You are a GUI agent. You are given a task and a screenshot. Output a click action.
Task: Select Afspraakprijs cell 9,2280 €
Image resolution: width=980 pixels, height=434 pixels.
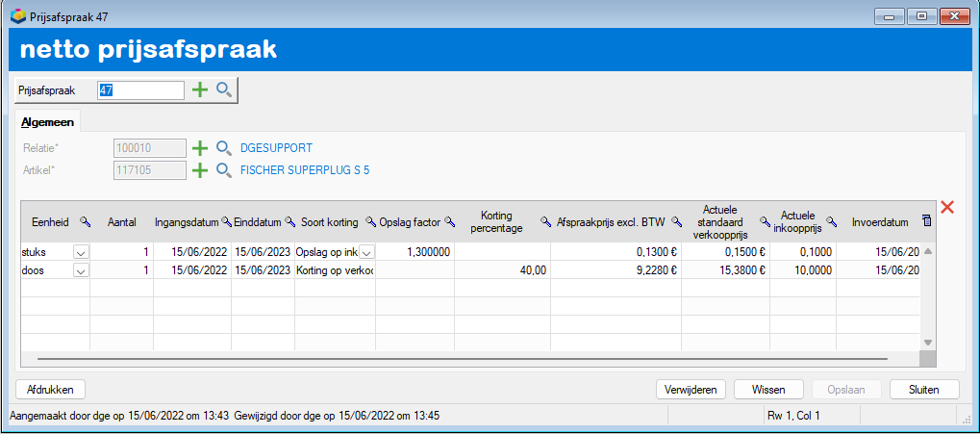[616, 270]
